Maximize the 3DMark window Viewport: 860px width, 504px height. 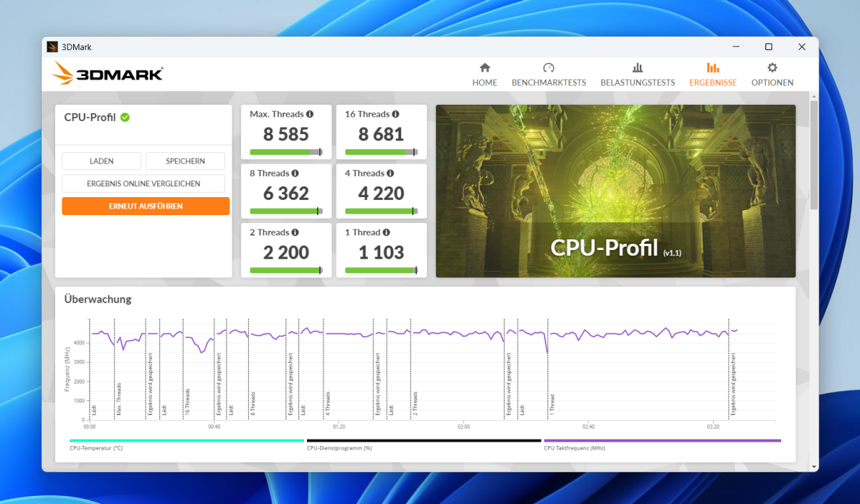click(x=768, y=47)
